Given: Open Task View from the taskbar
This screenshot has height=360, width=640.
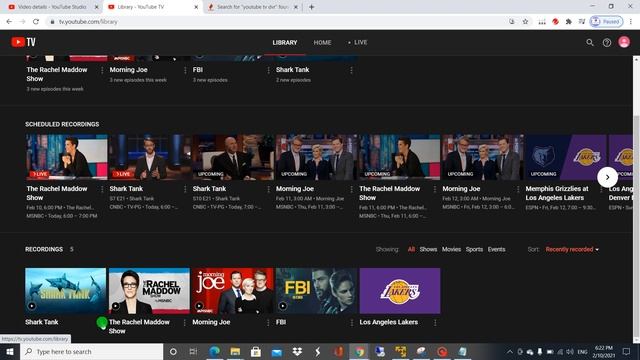Looking at the screenshot, I should (x=193, y=351).
